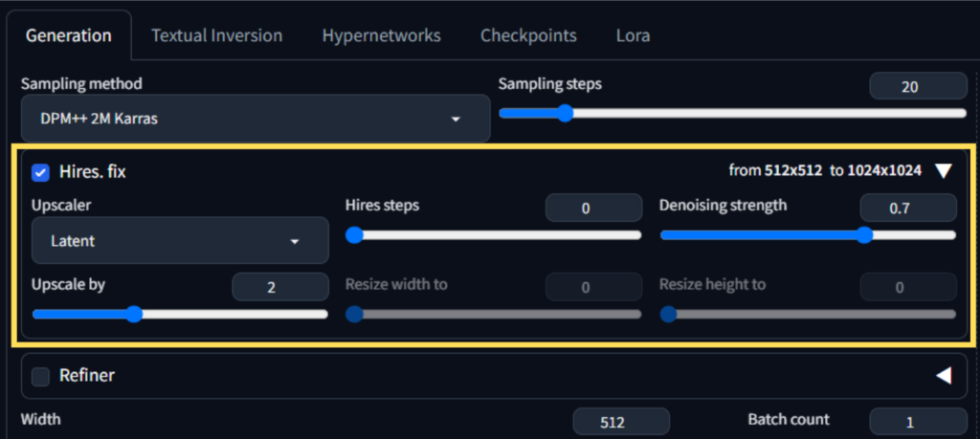Open the Sampling method dropdown
This screenshot has width=980, height=439.
[x=256, y=119]
